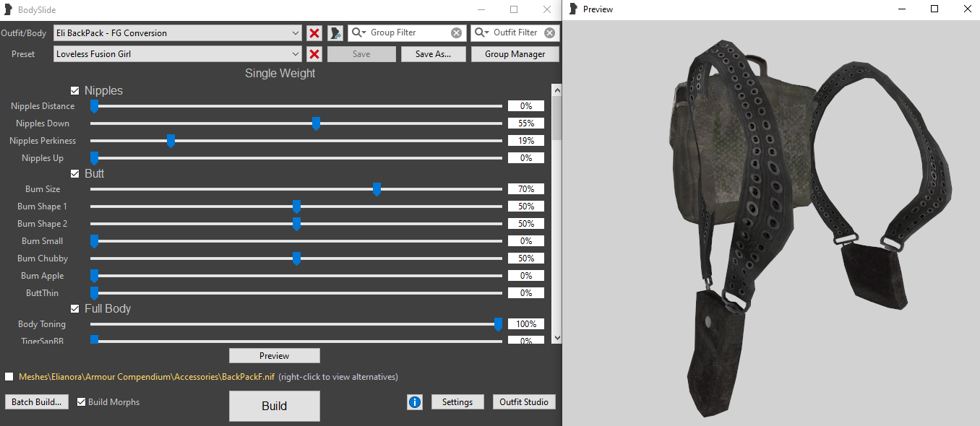Click the Nipples Perkiness 19% value field
The width and height of the screenshot is (980, 426).
(x=526, y=141)
